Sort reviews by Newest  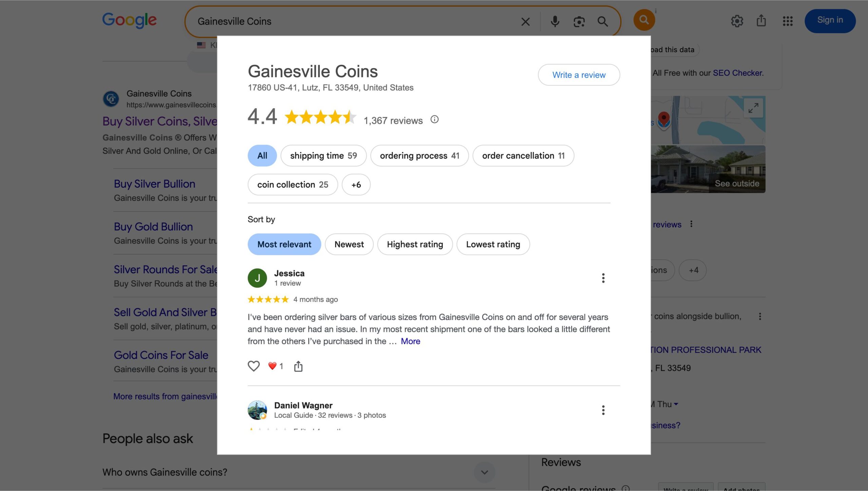tap(349, 244)
